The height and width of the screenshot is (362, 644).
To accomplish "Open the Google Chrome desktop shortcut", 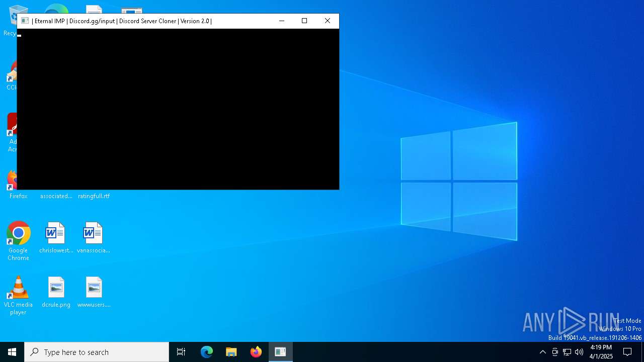I will (x=18, y=240).
